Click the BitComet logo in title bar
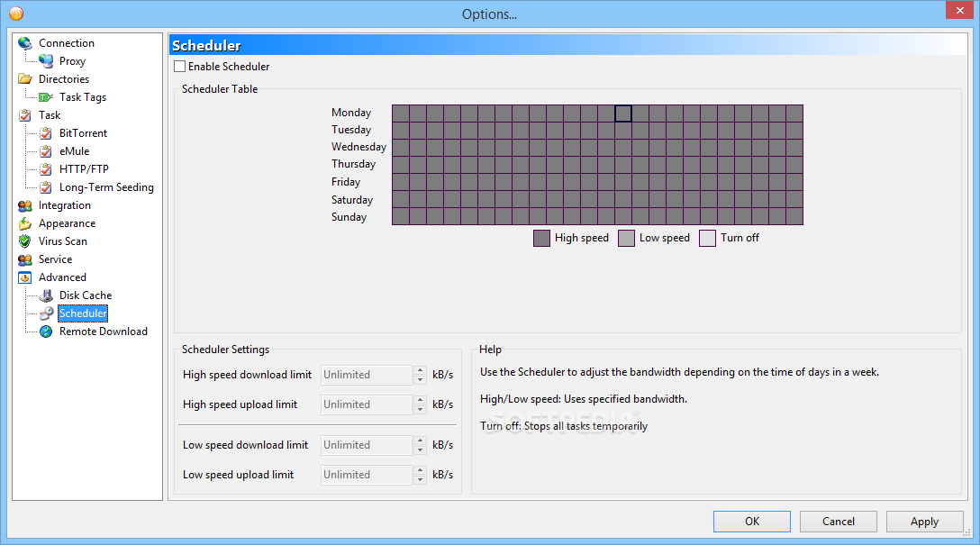This screenshot has height=545, width=980. [x=16, y=14]
